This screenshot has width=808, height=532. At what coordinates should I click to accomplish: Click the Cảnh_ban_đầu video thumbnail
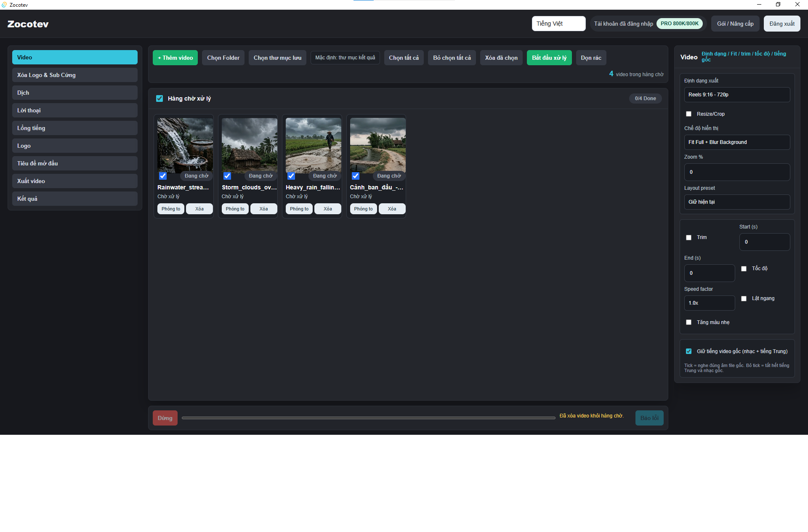[378, 145]
